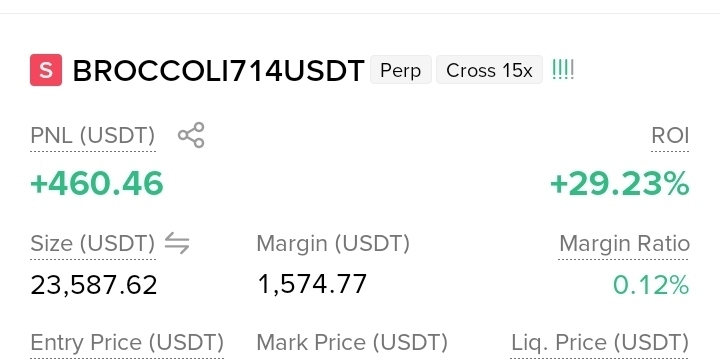720x361 pixels.
Task: Show Liq. Price (USDT) explanation
Action: point(600,343)
